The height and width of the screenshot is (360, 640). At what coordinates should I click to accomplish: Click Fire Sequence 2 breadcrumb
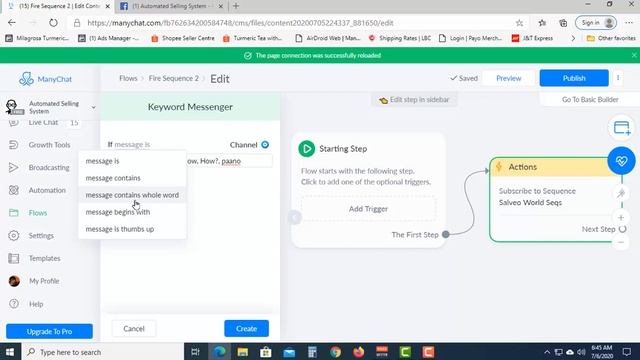[x=173, y=78]
